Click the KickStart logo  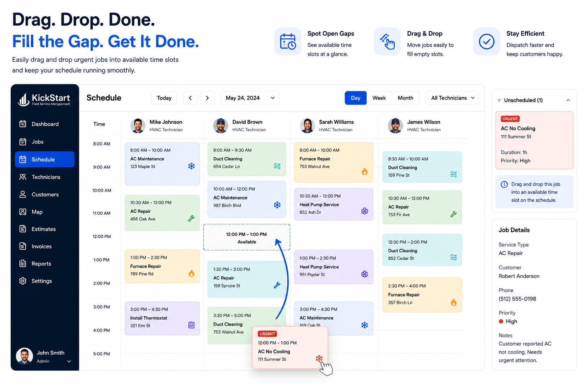pyautogui.click(x=44, y=100)
